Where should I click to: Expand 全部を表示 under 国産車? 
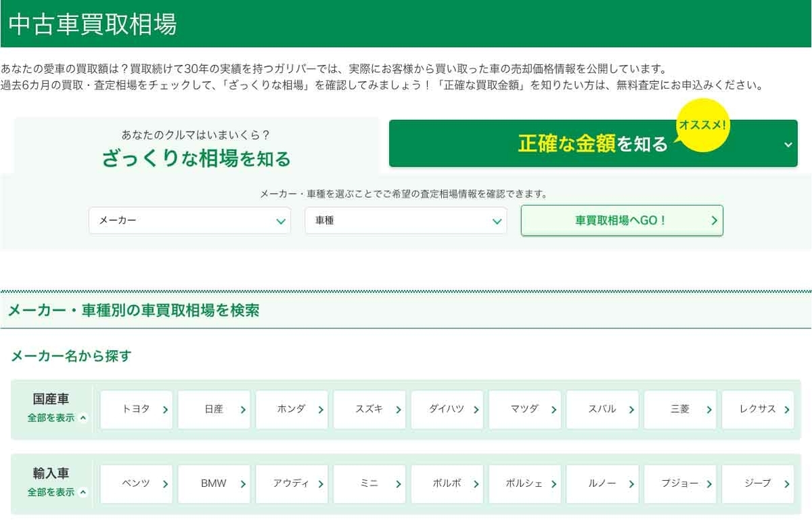click(x=58, y=418)
